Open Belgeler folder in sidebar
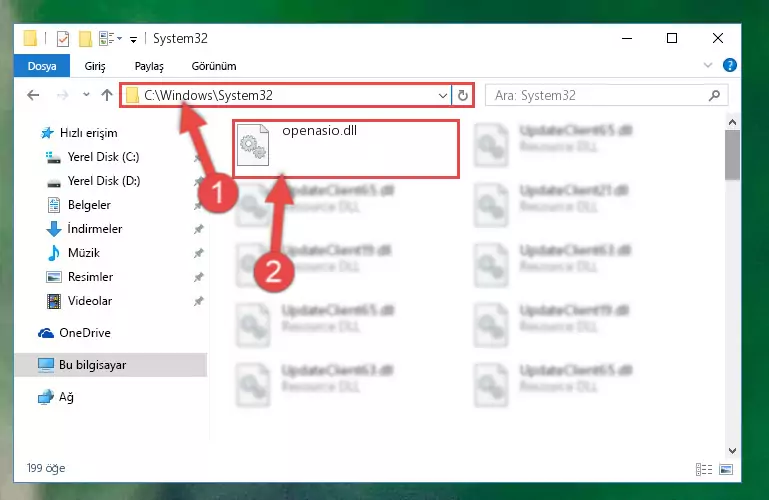This screenshot has width=769, height=500. pos(89,205)
